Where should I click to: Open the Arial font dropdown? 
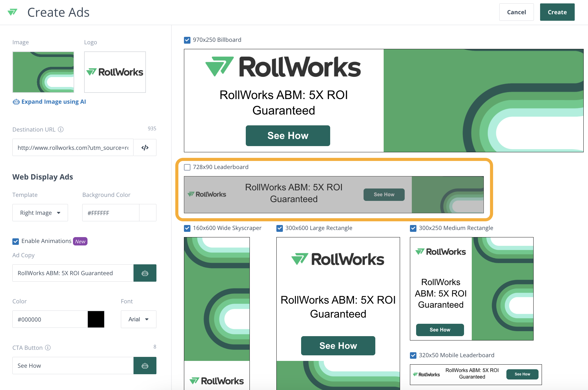pos(138,319)
